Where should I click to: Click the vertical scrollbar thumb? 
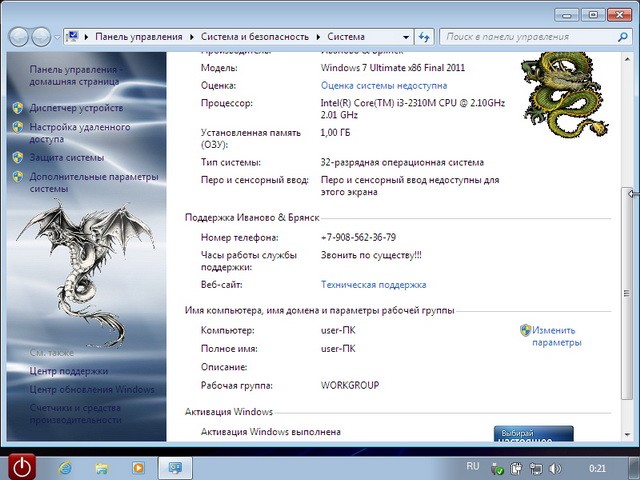(x=627, y=293)
